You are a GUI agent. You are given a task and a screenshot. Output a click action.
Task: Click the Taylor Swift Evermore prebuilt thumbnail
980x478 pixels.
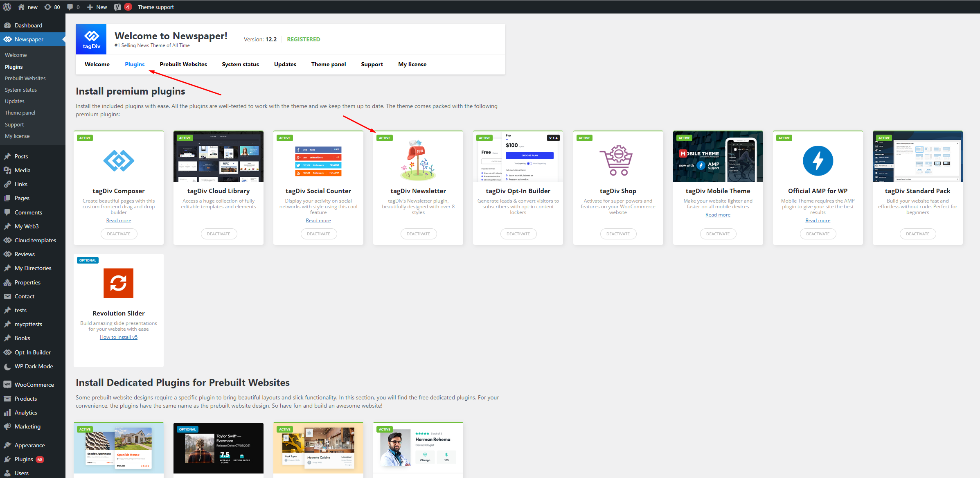(219, 448)
